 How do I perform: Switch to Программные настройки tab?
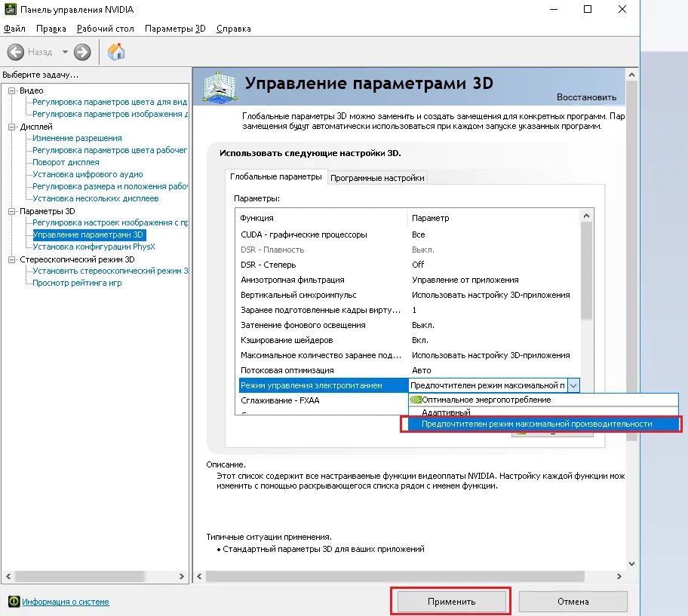(377, 178)
